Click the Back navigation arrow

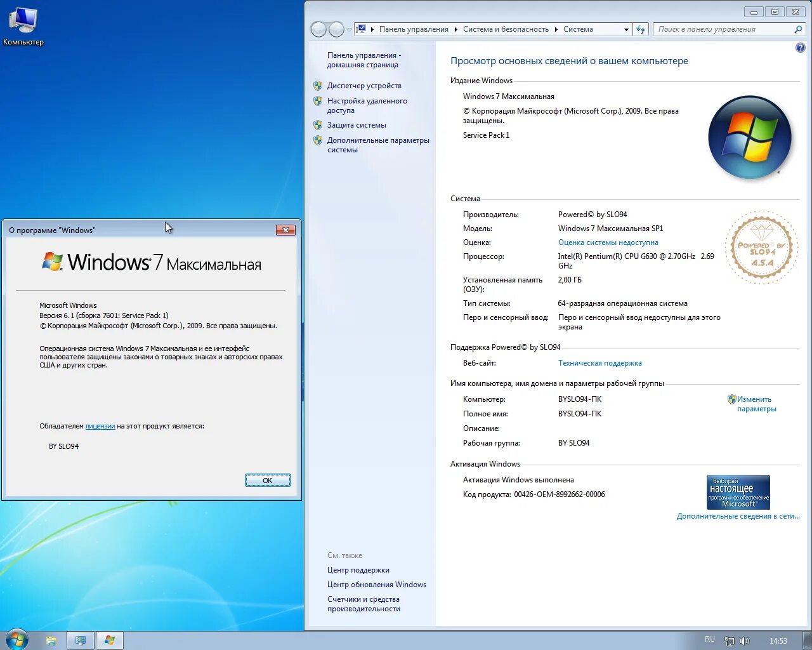318,29
